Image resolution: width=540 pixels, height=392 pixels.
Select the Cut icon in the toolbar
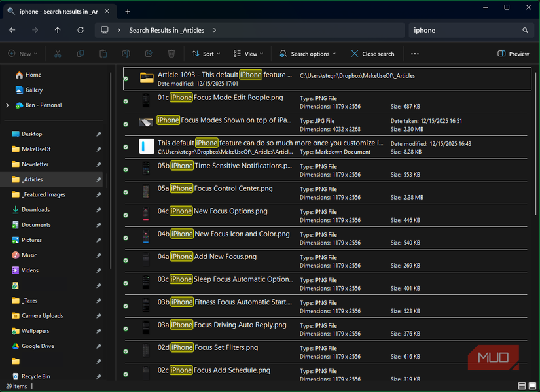pyautogui.click(x=58, y=54)
